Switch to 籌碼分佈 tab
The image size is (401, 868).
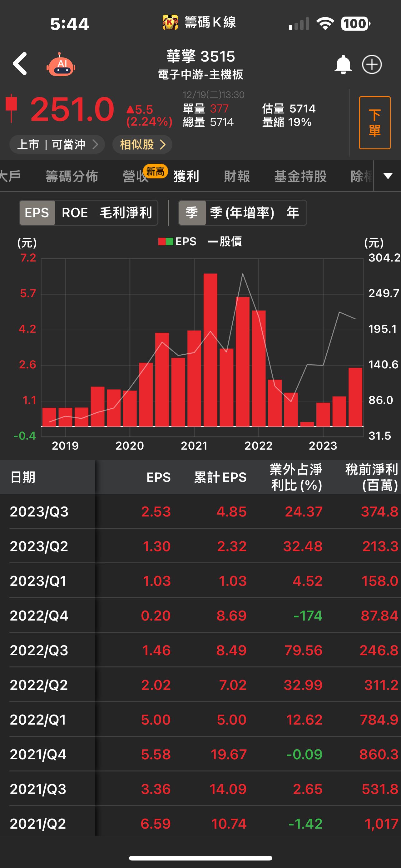(x=72, y=176)
